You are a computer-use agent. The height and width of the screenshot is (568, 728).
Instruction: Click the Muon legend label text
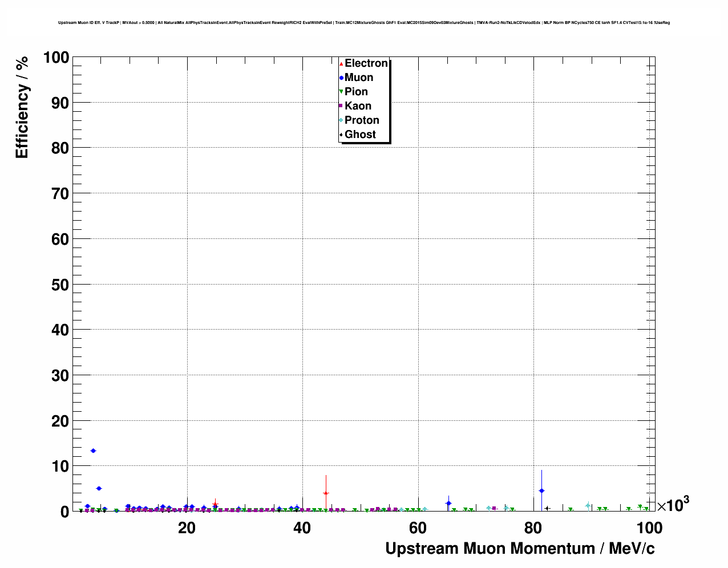[359, 78]
